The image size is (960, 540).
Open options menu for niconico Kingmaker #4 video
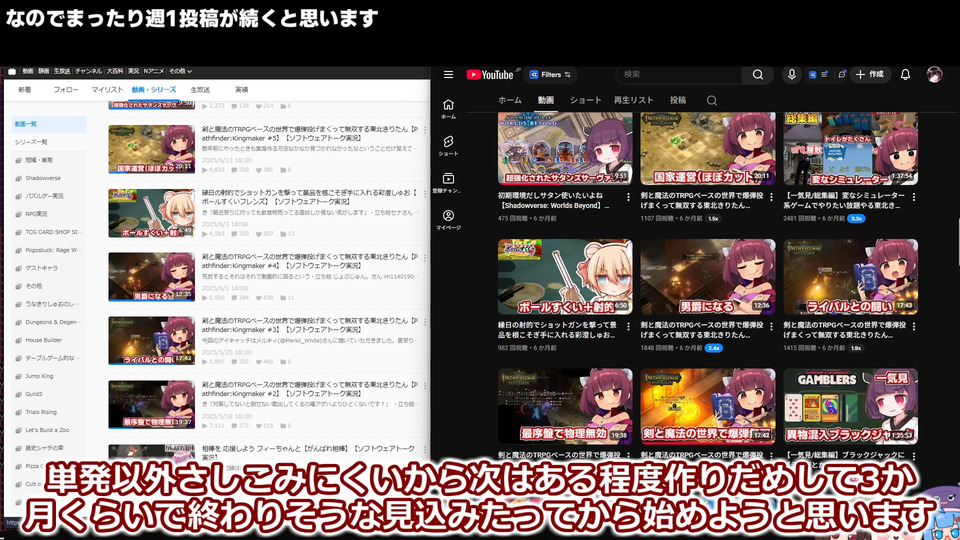pos(425,258)
